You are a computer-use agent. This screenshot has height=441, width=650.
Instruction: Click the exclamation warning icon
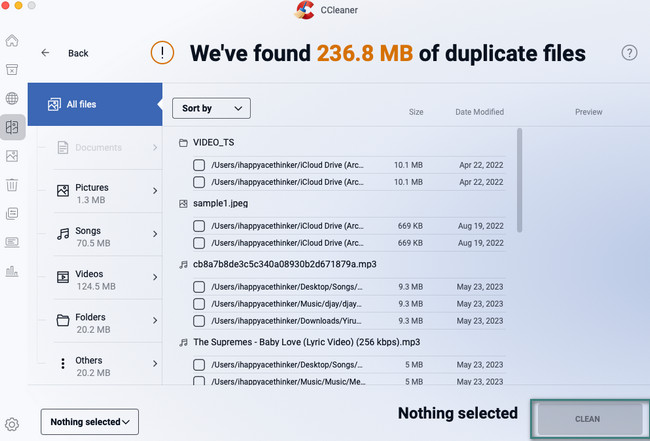[x=162, y=53]
